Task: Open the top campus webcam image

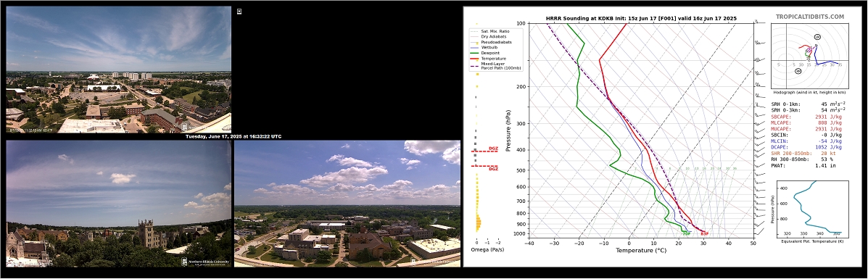Action: tap(118, 70)
